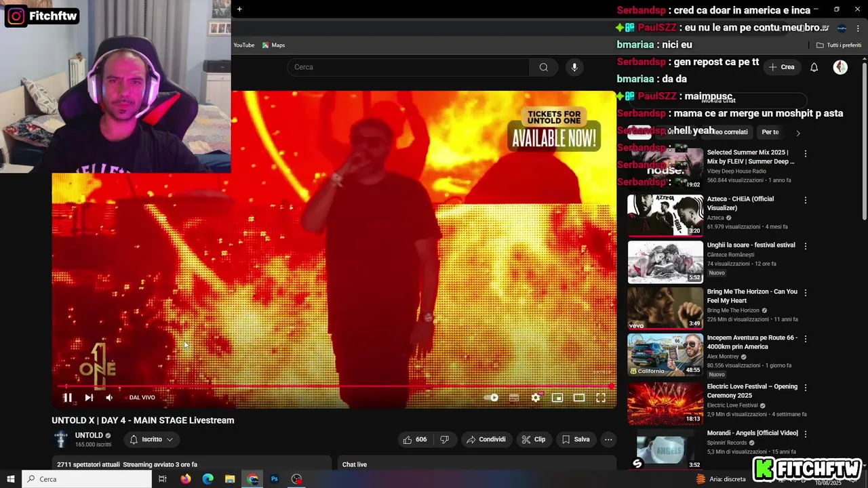Open Incepem Aventura pe Route 66 video
Screen dimensions: 868x488
(665, 354)
